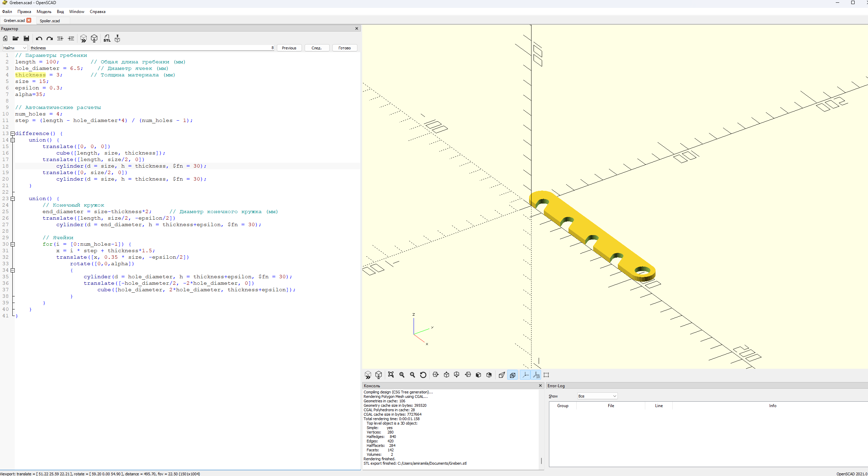
Task: Enable Perspective projection
Action: (x=502, y=375)
